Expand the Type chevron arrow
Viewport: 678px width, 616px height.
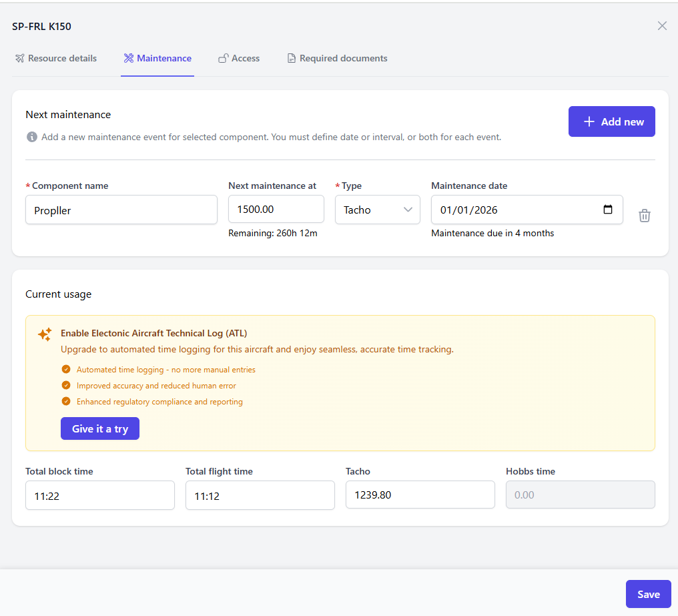coord(408,210)
